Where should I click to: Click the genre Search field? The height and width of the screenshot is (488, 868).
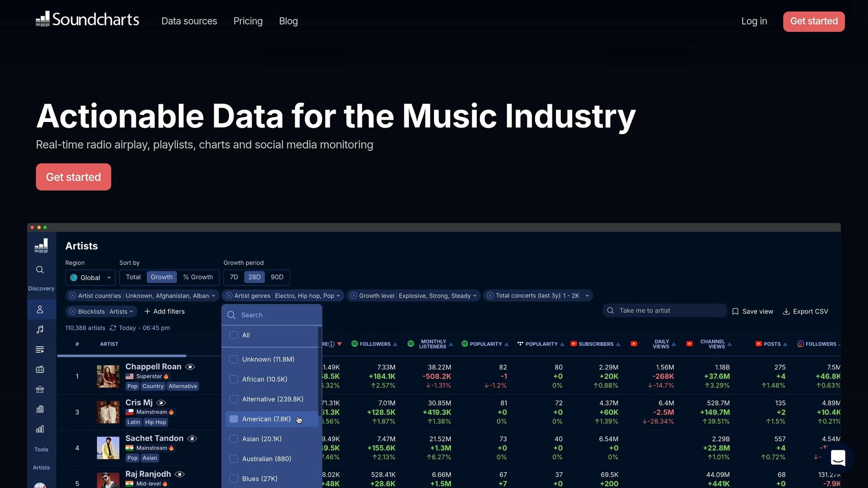[272, 315]
